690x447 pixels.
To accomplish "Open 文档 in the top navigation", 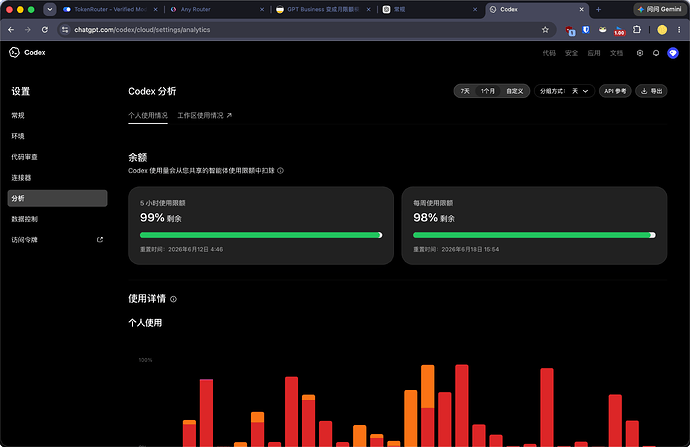I will click(x=616, y=53).
